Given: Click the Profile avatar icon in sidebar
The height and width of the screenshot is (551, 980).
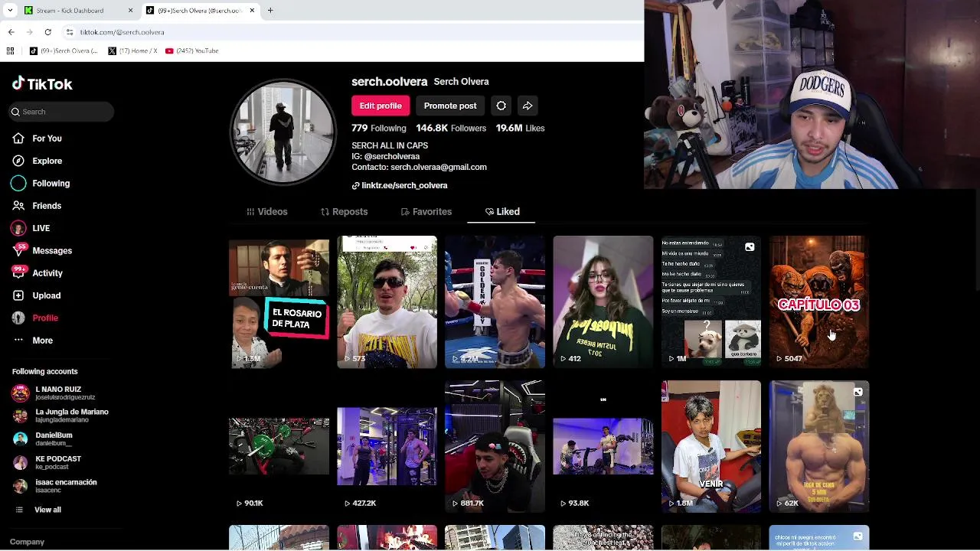Looking at the screenshot, I should (x=18, y=318).
